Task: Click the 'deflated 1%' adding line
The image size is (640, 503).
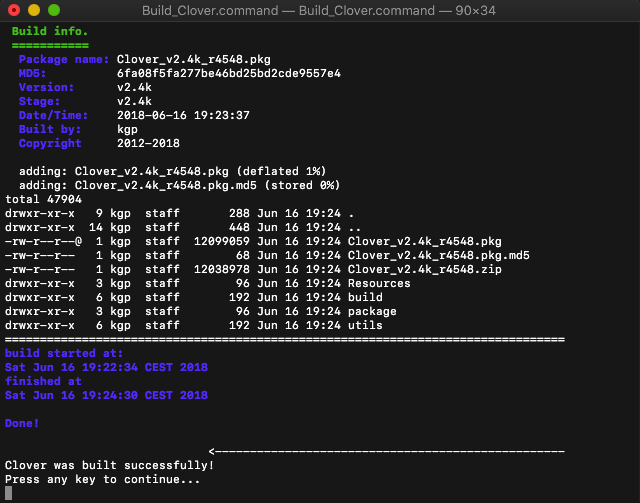Action: pos(172,171)
